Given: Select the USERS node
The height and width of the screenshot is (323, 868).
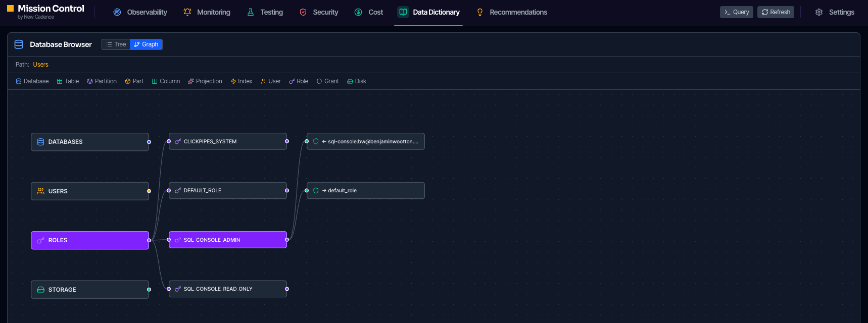Looking at the screenshot, I should [90, 191].
